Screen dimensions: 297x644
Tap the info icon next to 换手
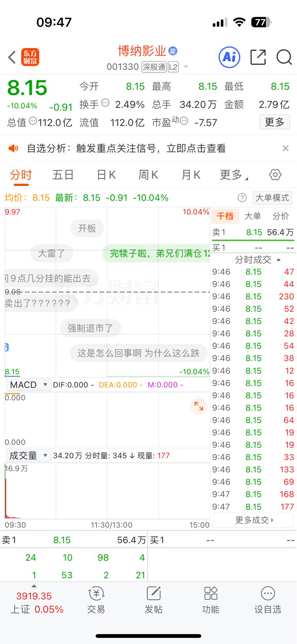pyautogui.click(x=105, y=103)
